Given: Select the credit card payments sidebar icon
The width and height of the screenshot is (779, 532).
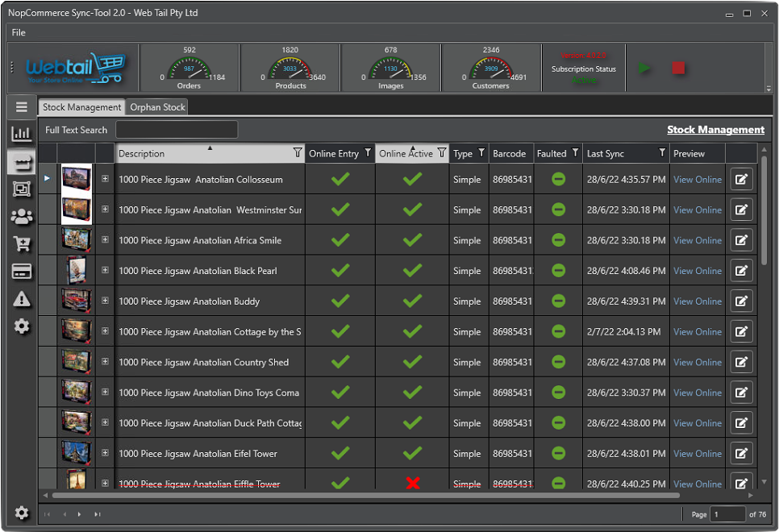Looking at the screenshot, I should [x=22, y=272].
